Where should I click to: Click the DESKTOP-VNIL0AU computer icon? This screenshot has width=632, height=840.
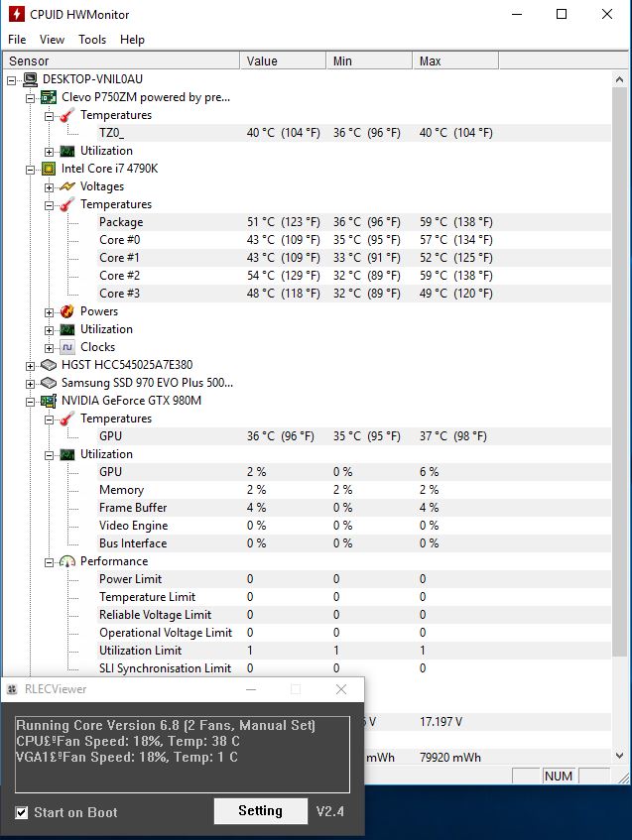[x=30, y=79]
